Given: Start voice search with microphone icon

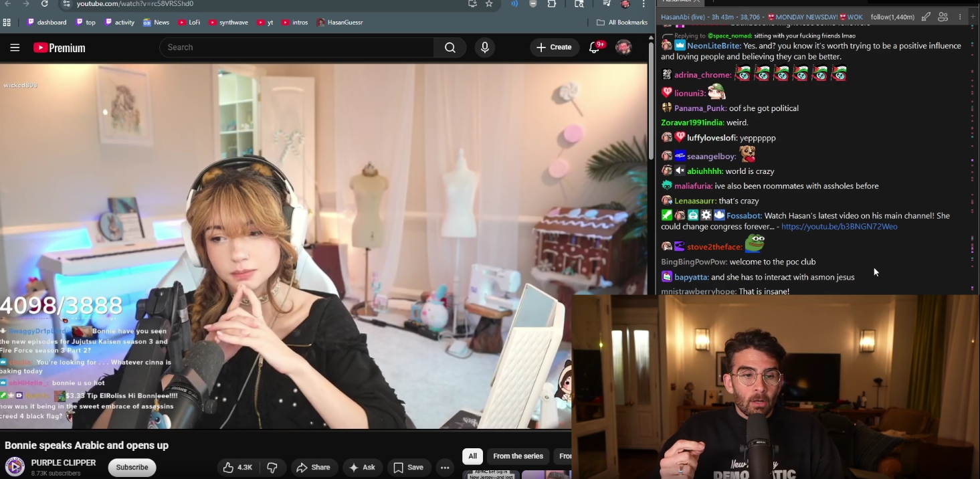Looking at the screenshot, I should pos(485,47).
